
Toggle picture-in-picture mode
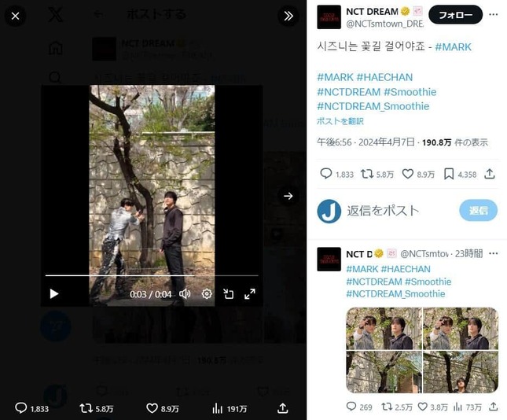(x=228, y=294)
